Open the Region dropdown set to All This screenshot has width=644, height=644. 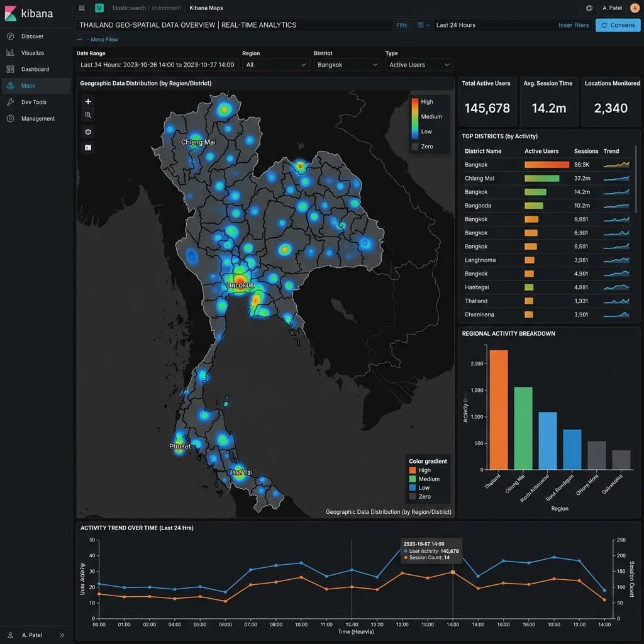[275, 65]
